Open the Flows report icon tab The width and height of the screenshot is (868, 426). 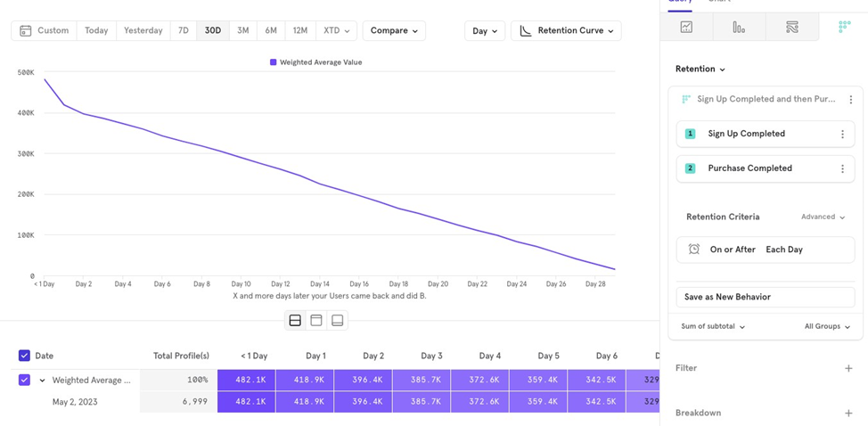(x=791, y=27)
